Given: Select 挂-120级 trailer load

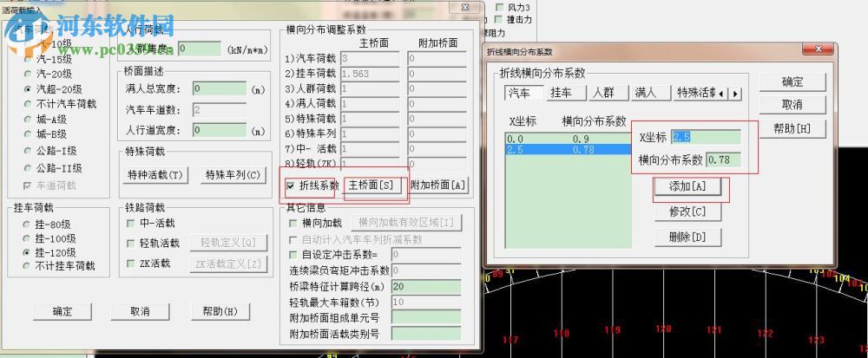Looking at the screenshot, I should (x=27, y=252).
